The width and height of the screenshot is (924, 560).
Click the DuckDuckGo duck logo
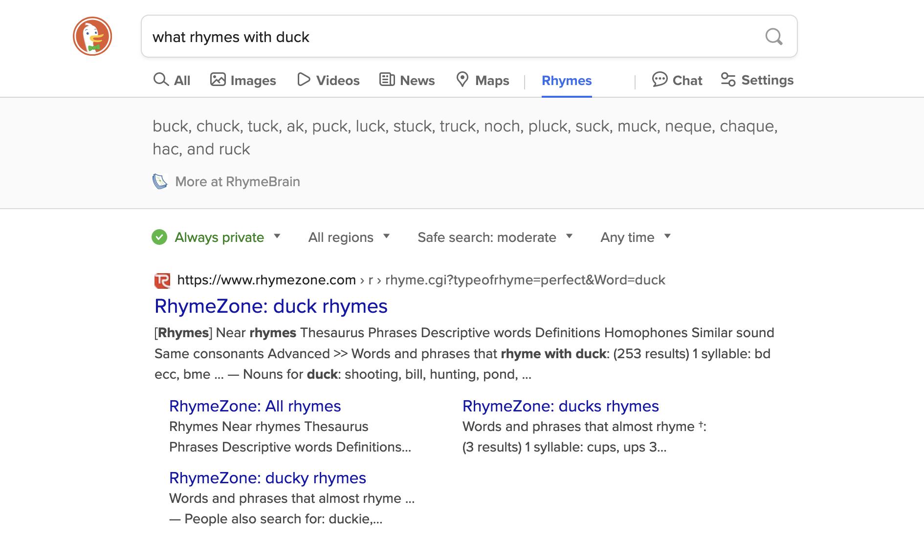point(92,36)
